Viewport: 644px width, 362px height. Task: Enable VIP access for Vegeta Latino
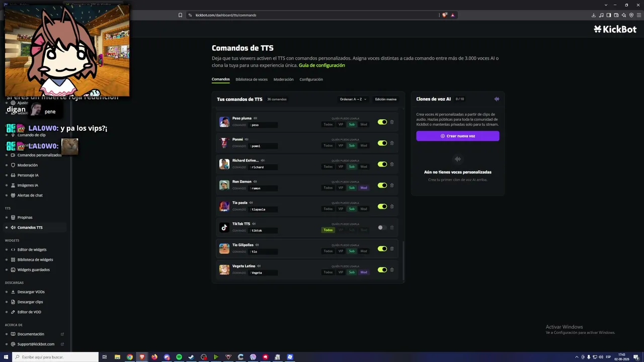tap(341, 272)
